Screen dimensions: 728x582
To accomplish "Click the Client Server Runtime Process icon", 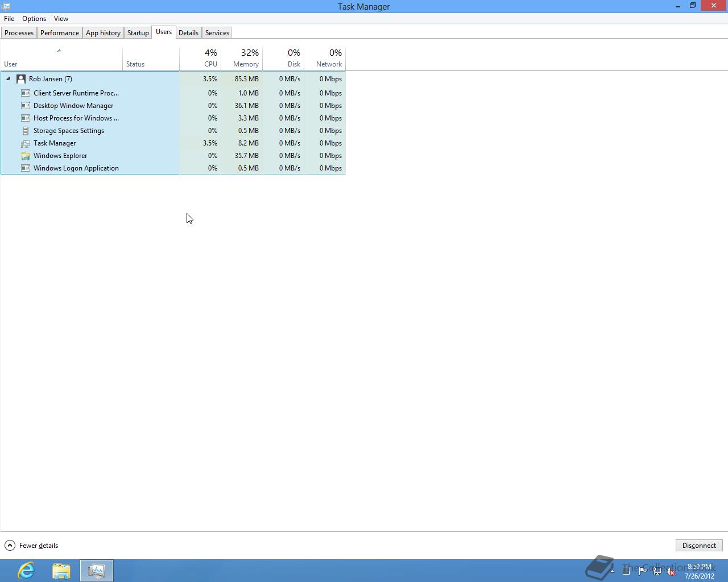I will pyautogui.click(x=26, y=93).
